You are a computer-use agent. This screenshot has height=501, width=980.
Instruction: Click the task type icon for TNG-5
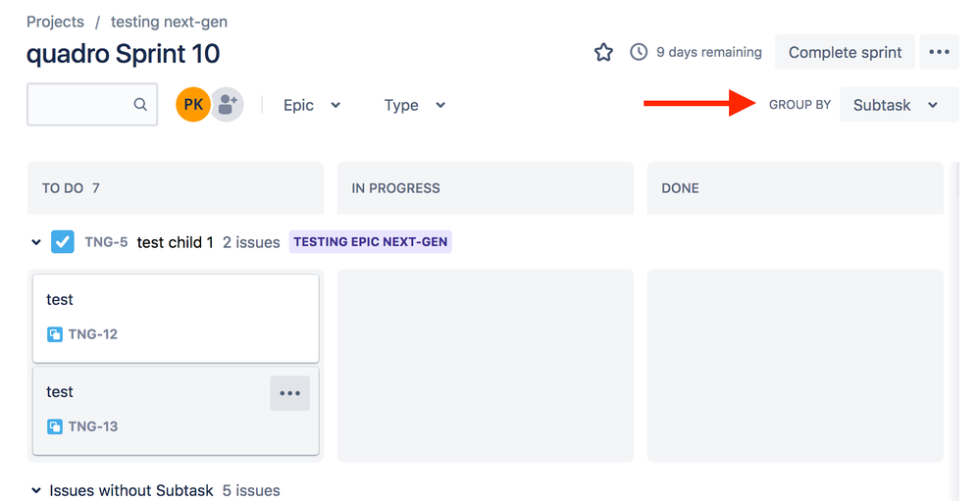[63, 242]
